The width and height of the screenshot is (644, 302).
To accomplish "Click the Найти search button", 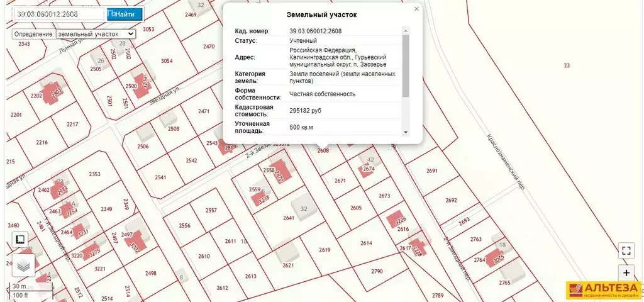I will (x=125, y=14).
